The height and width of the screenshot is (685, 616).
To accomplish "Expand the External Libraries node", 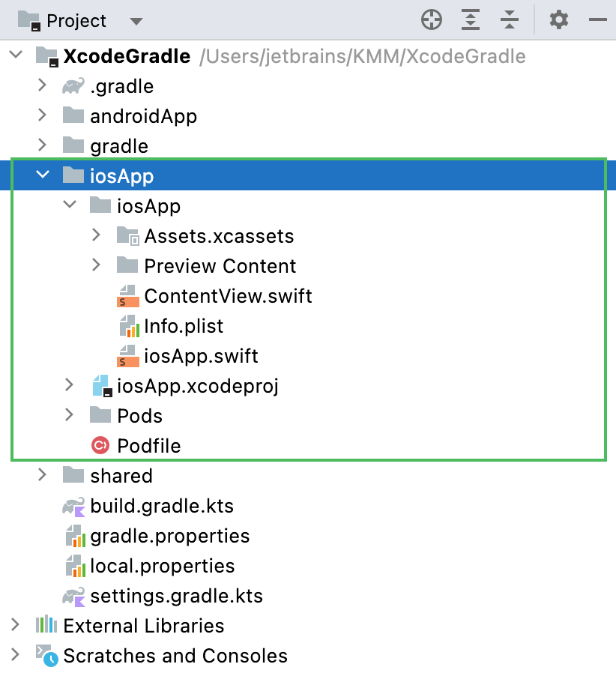I will click(16, 625).
